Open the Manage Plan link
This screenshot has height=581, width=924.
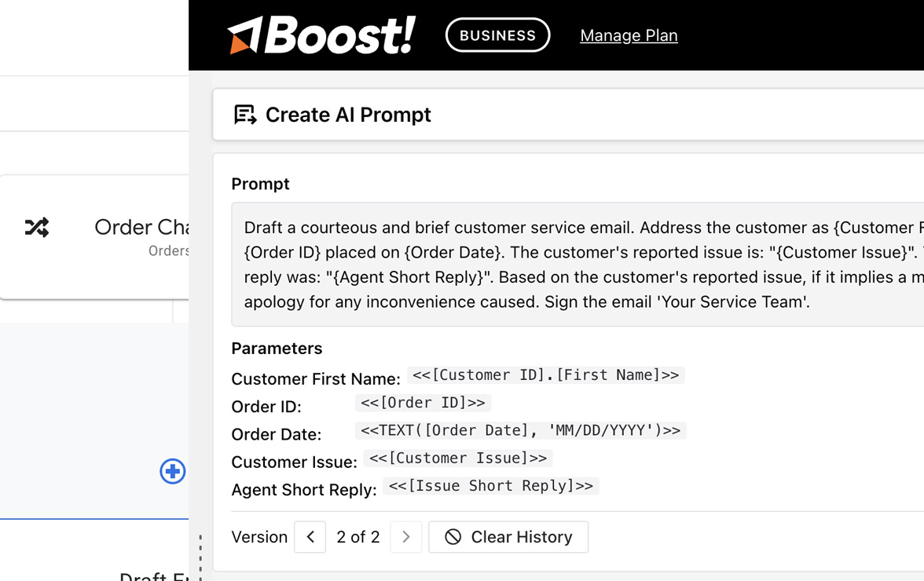[x=629, y=35]
